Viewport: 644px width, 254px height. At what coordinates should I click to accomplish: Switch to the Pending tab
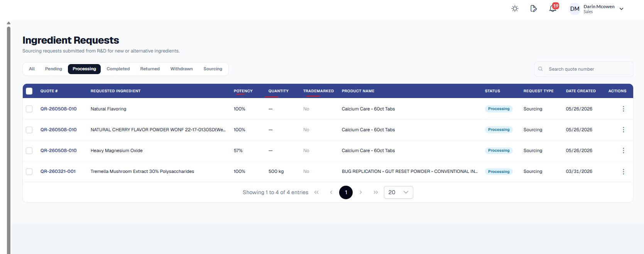click(54, 69)
